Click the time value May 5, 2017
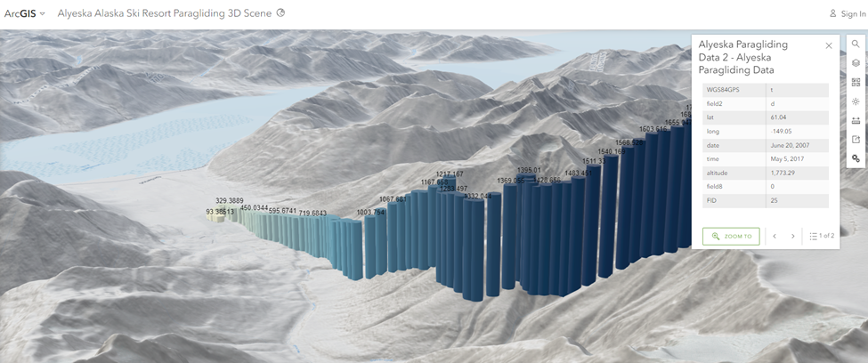The height and width of the screenshot is (363, 868). [786, 158]
